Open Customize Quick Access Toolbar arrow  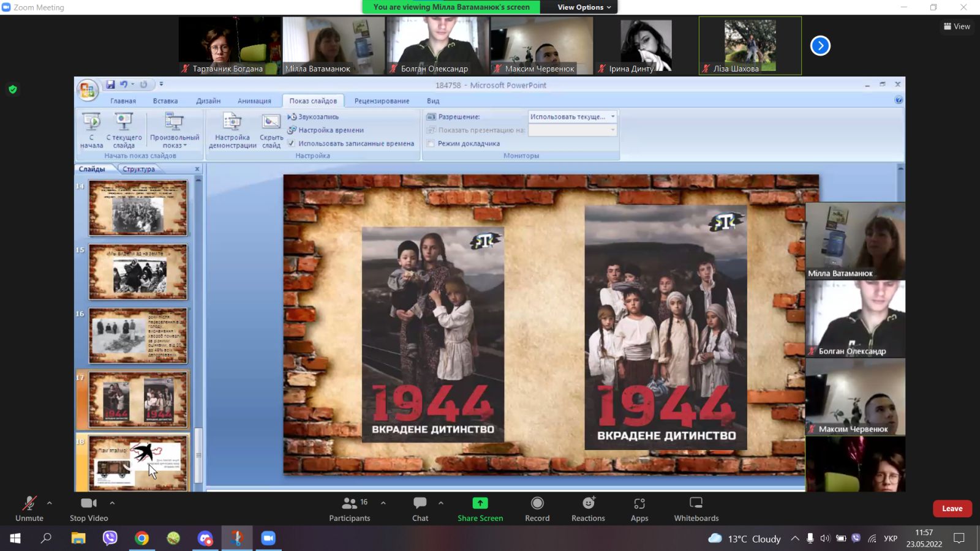[x=162, y=84]
